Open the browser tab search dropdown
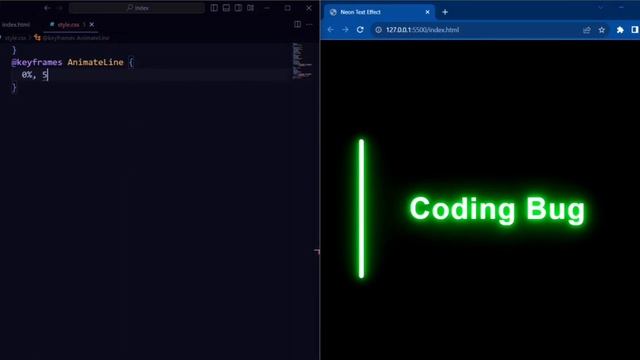The width and height of the screenshot is (640, 360). click(x=601, y=7)
